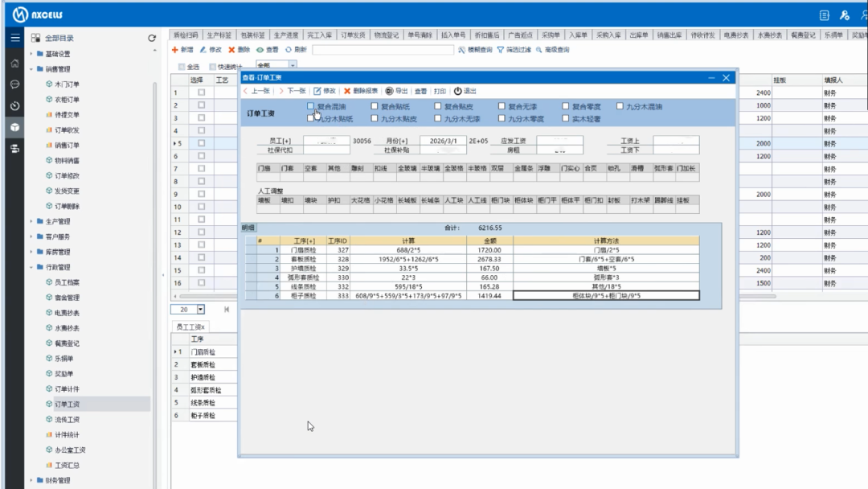Screen dimensions: 868x489
Task: Click the 新增 plus icon in toolbar
Action: [x=175, y=50]
